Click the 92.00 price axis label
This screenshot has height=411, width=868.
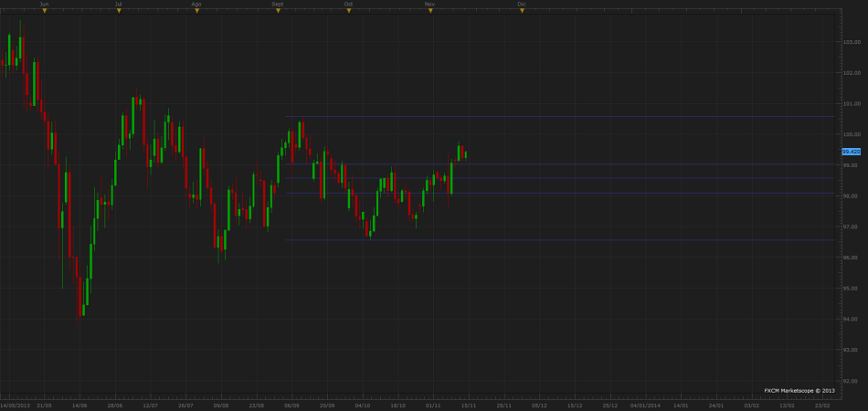click(852, 381)
